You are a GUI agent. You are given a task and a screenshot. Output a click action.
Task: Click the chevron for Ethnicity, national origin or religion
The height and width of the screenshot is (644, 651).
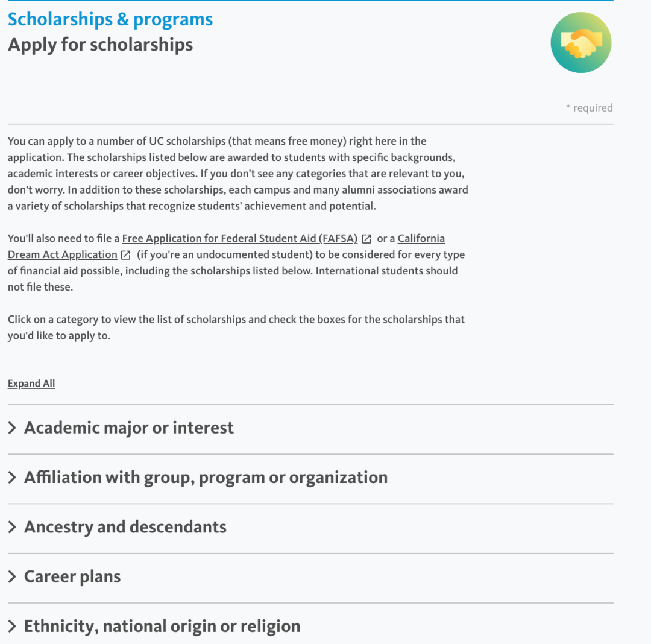12,626
